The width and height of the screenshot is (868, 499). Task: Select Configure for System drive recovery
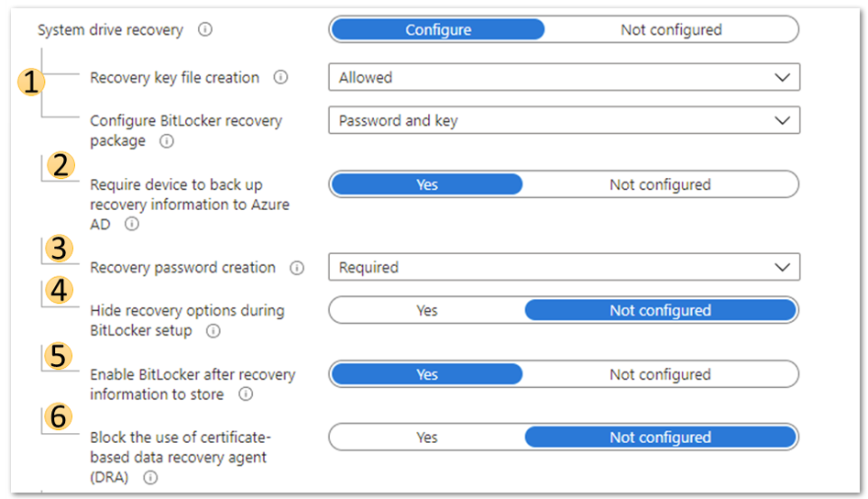[x=438, y=29]
